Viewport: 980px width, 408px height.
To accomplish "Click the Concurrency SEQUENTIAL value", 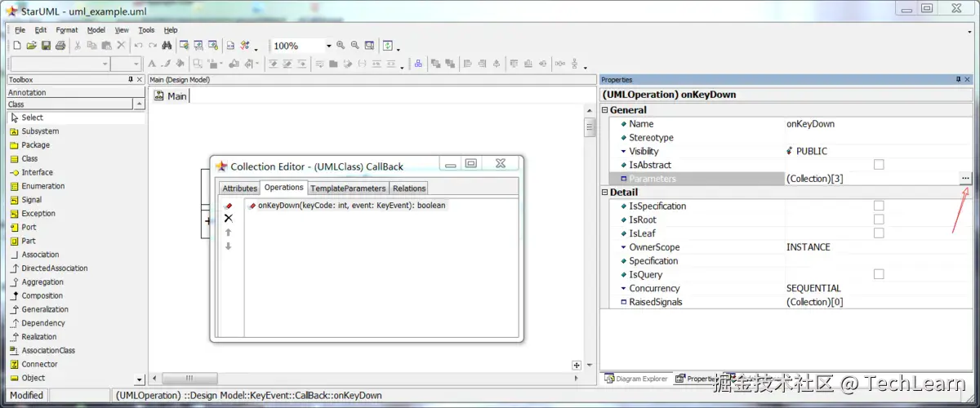I will click(x=813, y=288).
